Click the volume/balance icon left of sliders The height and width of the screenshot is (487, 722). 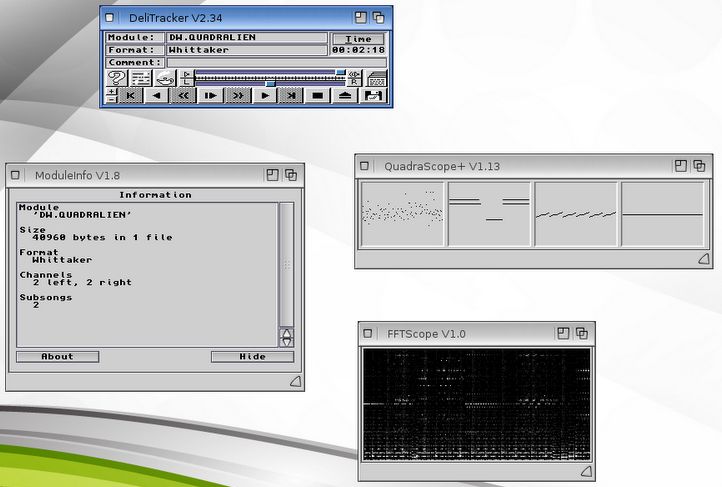click(x=186, y=78)
